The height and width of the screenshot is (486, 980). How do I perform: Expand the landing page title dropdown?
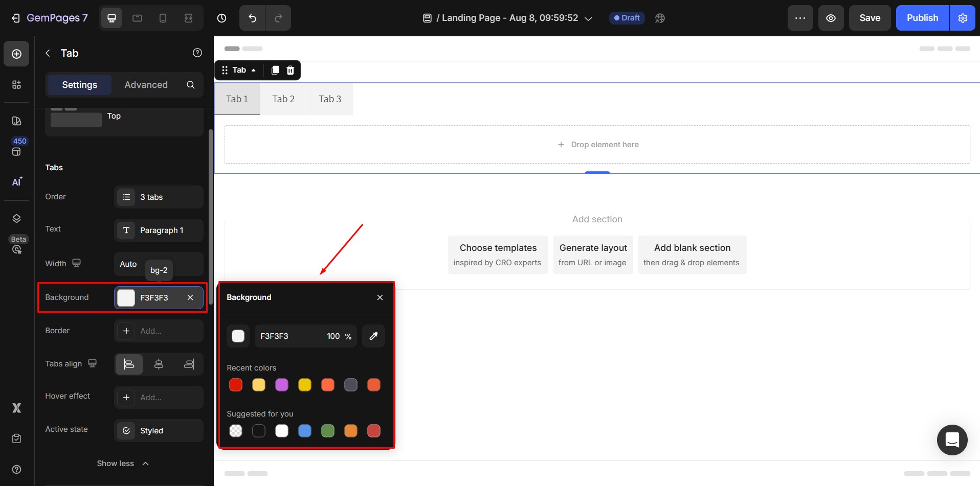[x=588, y=18]
